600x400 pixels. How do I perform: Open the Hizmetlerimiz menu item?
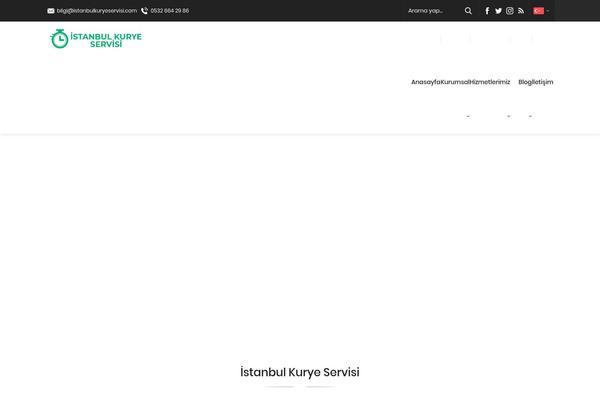(x=490, y=82)
